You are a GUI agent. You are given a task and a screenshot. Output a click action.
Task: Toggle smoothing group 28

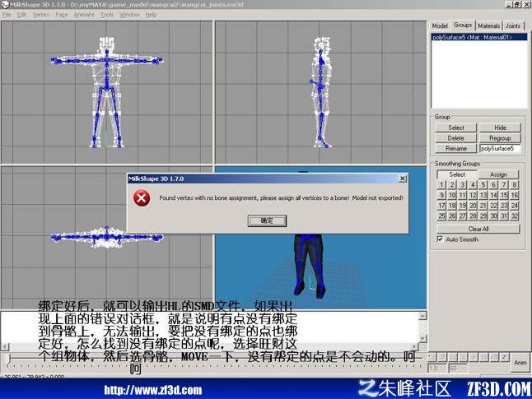[473, 216]
